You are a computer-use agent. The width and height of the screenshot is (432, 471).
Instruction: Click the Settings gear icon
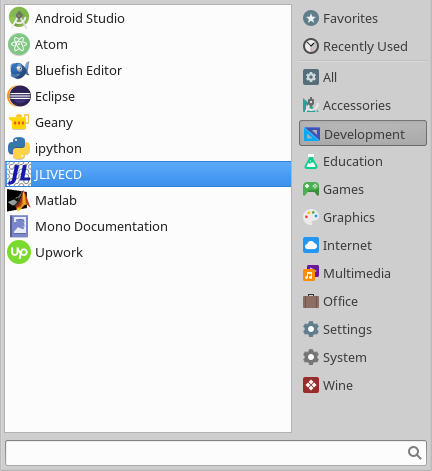tap(311, 329)
